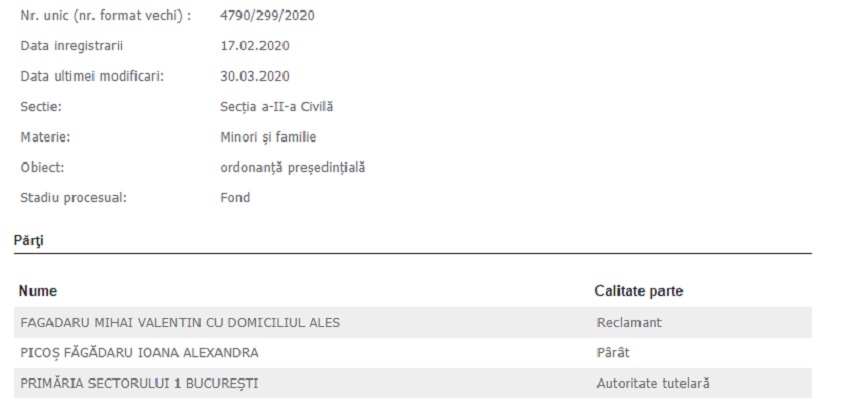860x412 pixels.
Task: Click the Nume column header
Action: point(38,291)
